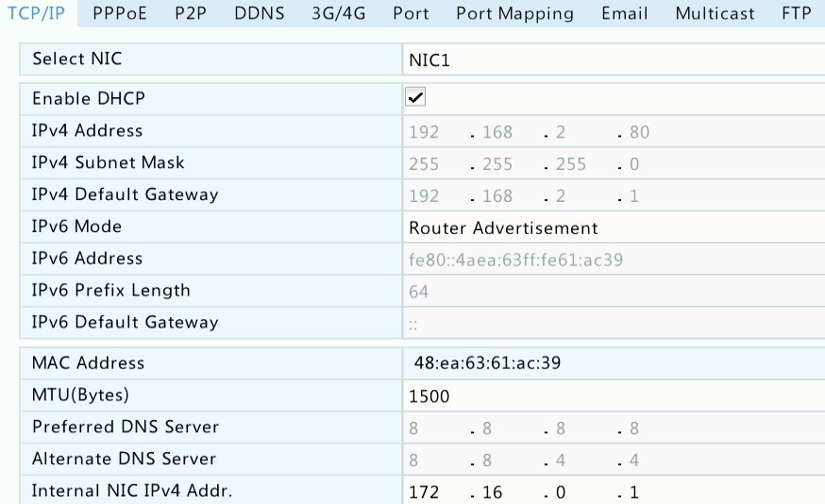Screen dimensions: 825x504
Task: Click the MTU(Bytes) input field
Action: [612, 395]
